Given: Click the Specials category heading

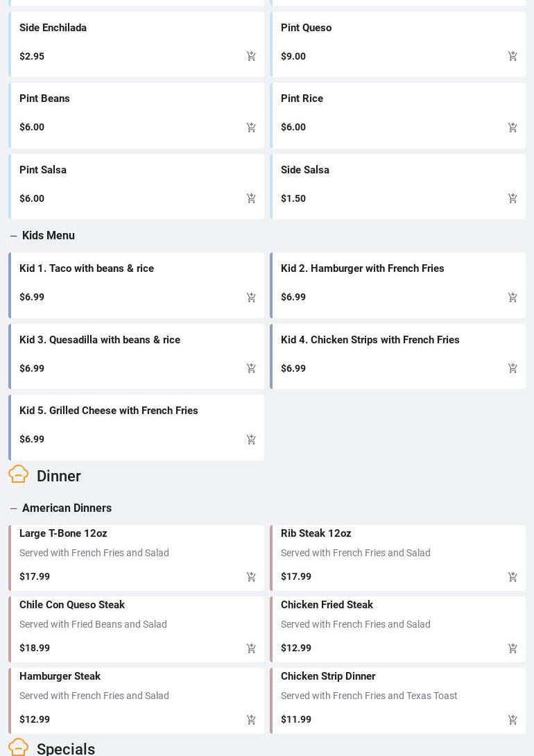Looking at the screenshot, I should point(66,749).
